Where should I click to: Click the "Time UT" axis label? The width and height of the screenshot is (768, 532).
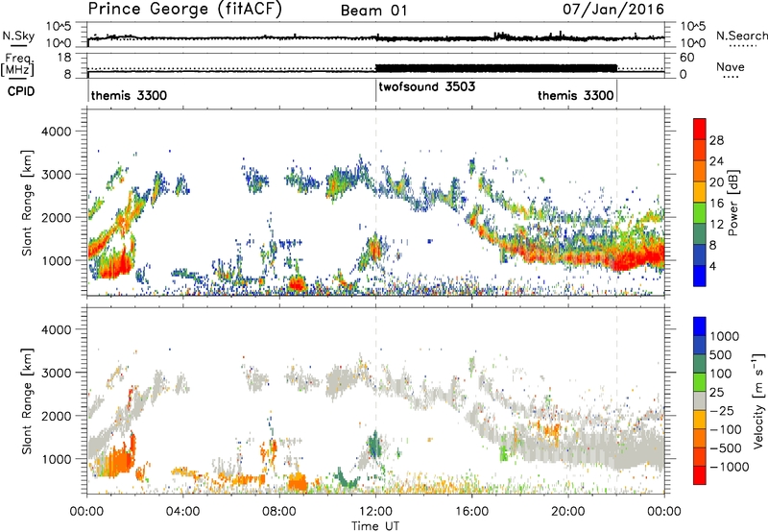coord(375,526)
